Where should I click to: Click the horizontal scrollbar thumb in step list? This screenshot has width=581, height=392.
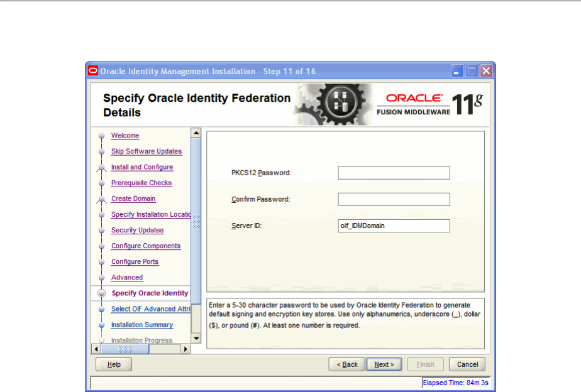click(125, 349)
